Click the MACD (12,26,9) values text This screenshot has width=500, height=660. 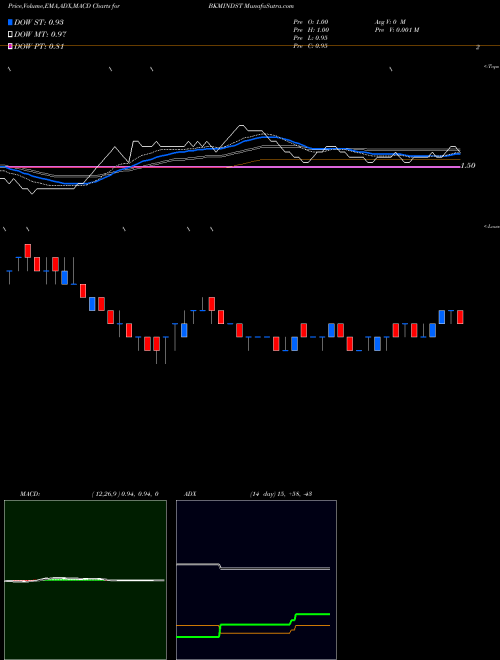(x=125, y=494)
